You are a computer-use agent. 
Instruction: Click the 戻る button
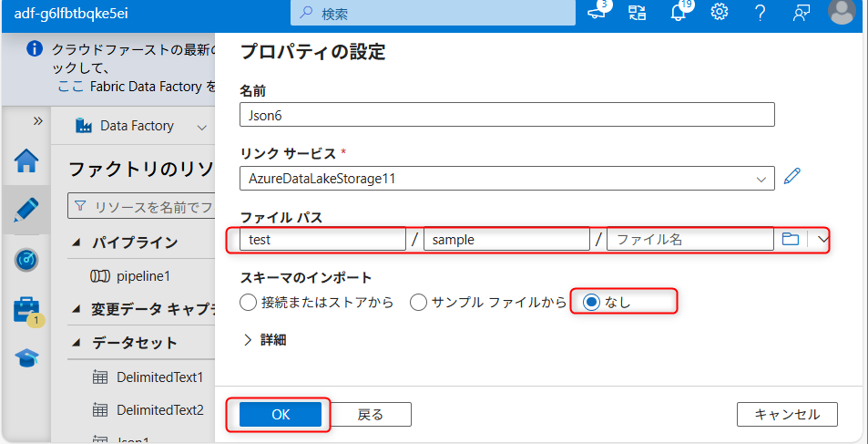tap(371, 414)
